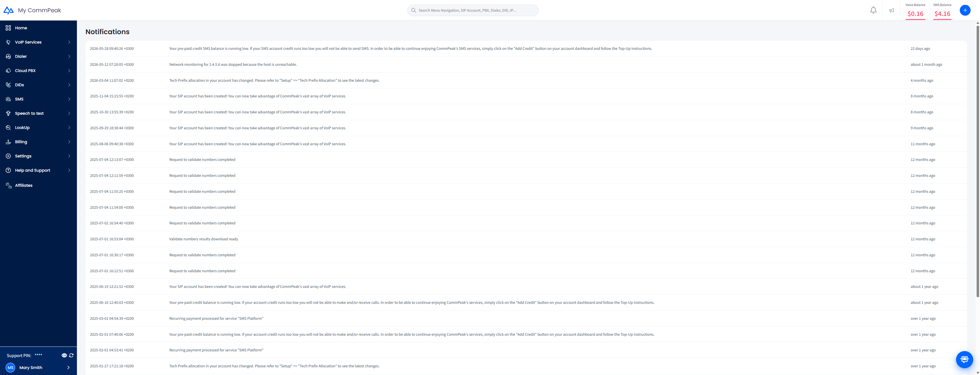
Task: Click the VoIP Services sidebar icon
Action: pos(8,42)
